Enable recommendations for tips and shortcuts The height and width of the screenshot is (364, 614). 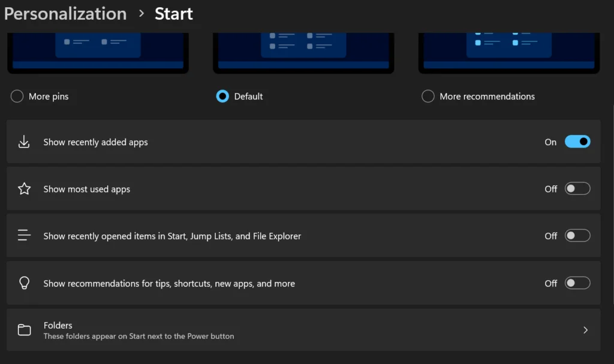click(x=577, y=282)
